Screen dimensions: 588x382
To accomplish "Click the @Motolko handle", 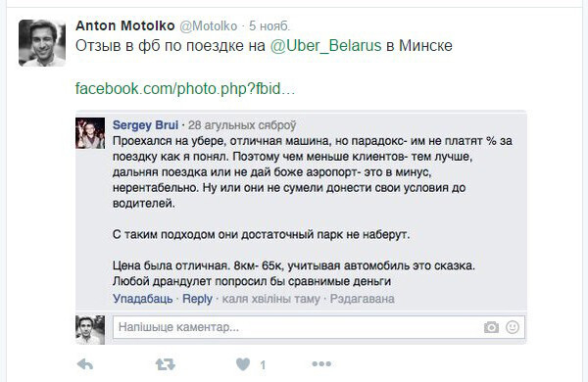I will (x=208, y=25).
